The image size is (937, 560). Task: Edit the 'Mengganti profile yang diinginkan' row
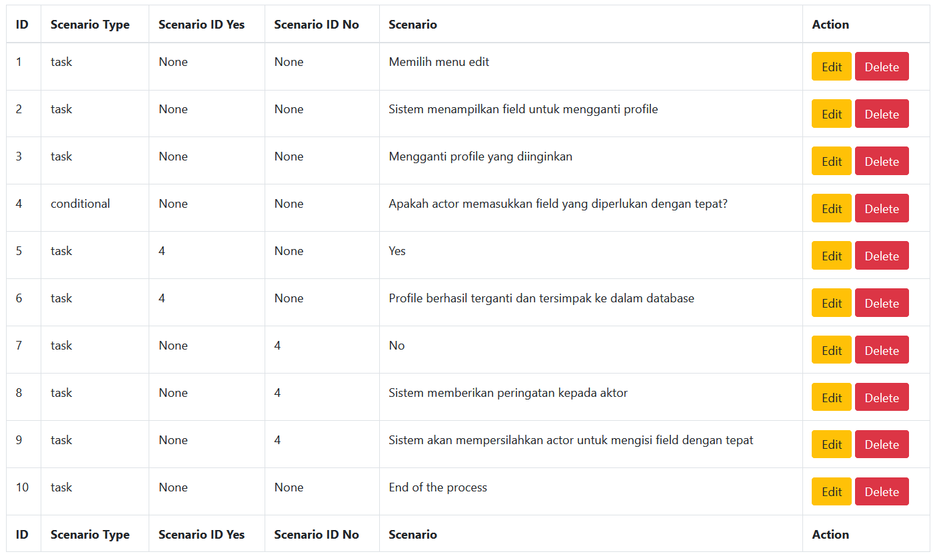pyautogui.click(x=831, y=160)
